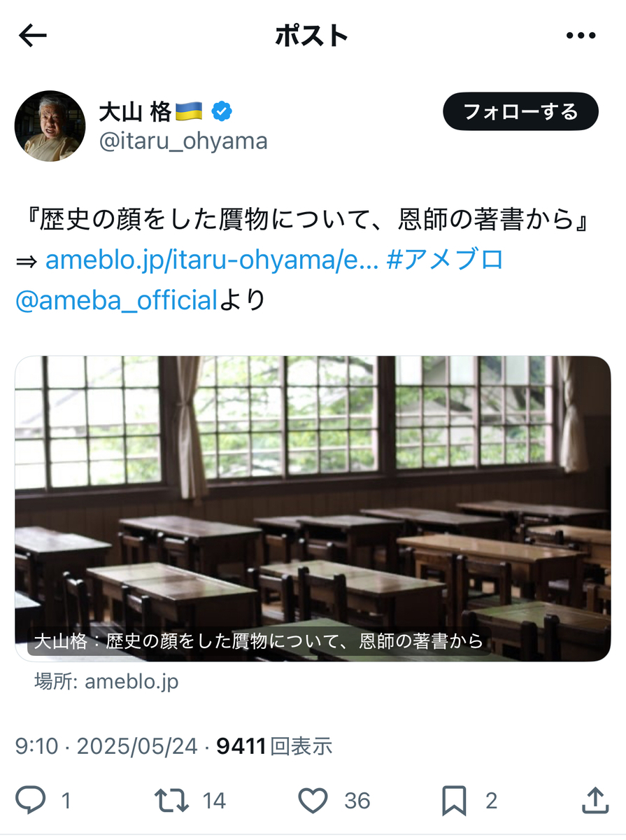
Task: Tap the card caption 大山格:歴史の顔をした贋物
Action: click(259, 641)
